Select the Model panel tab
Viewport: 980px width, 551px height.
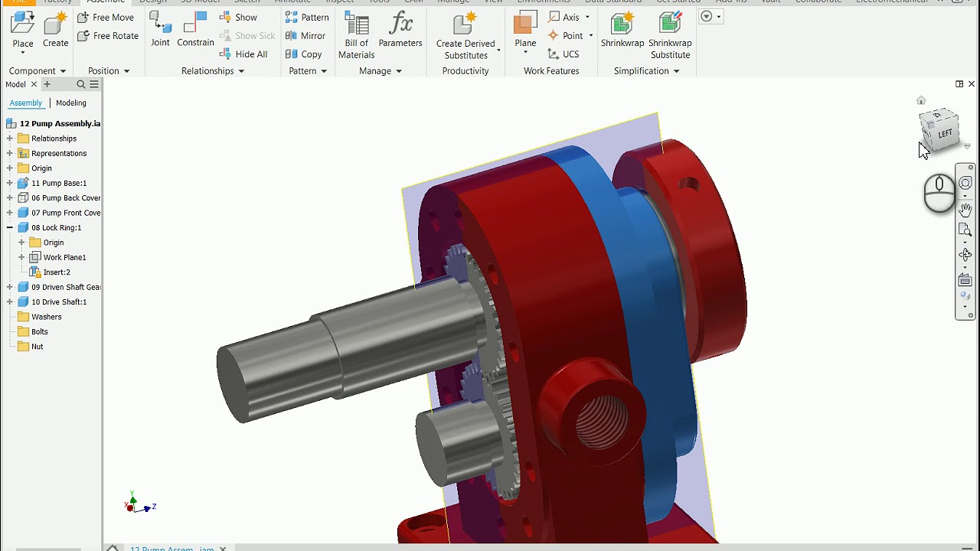[15, 84]
